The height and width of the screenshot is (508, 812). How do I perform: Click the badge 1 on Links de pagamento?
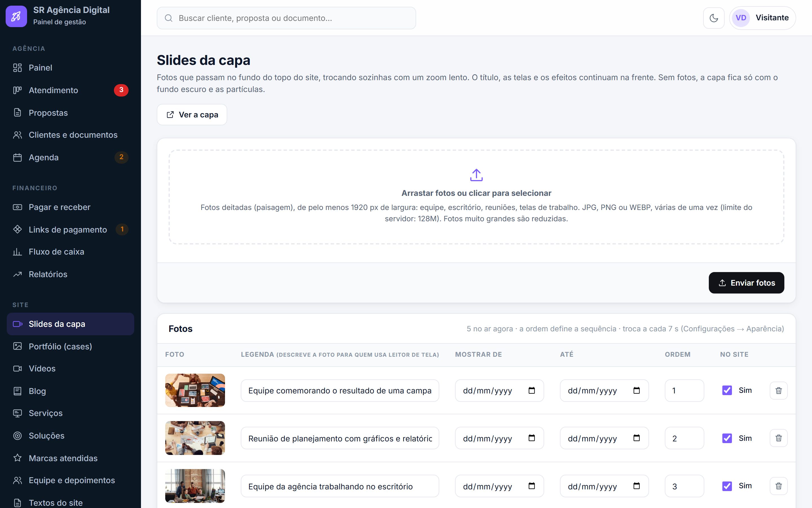tap(122, 229)
